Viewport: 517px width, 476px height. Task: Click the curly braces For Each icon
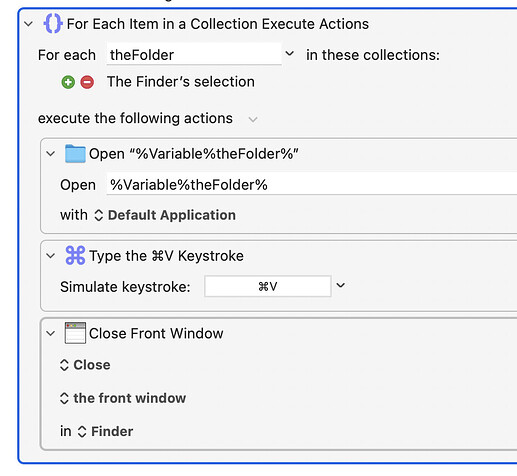(x=53, y=24)
